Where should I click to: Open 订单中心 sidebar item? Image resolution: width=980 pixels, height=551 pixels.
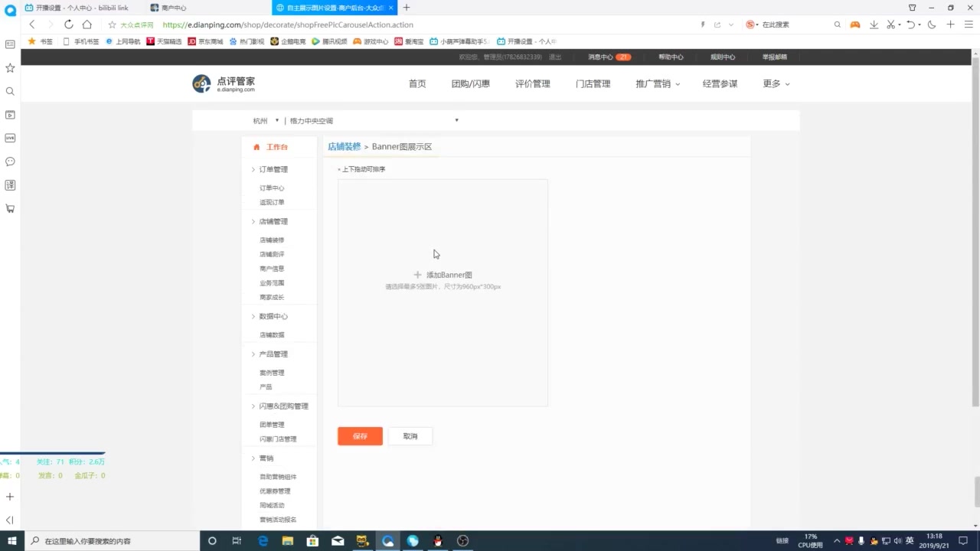272,188
